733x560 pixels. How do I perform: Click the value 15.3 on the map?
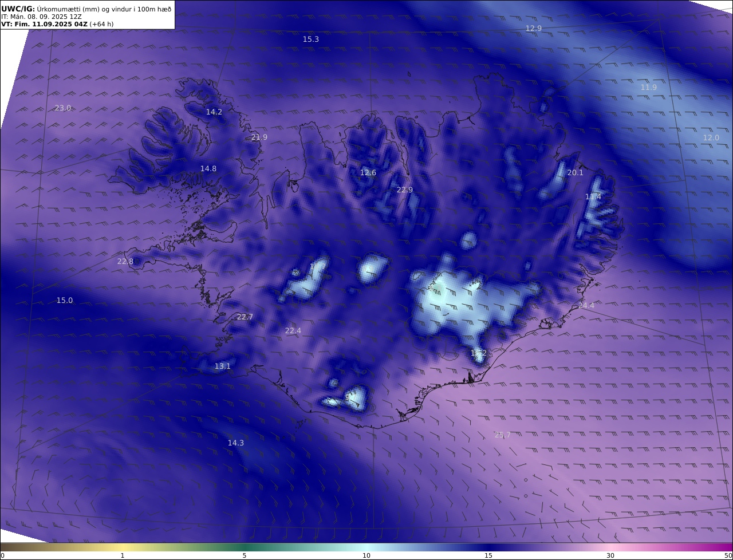[x=311, y=40]
